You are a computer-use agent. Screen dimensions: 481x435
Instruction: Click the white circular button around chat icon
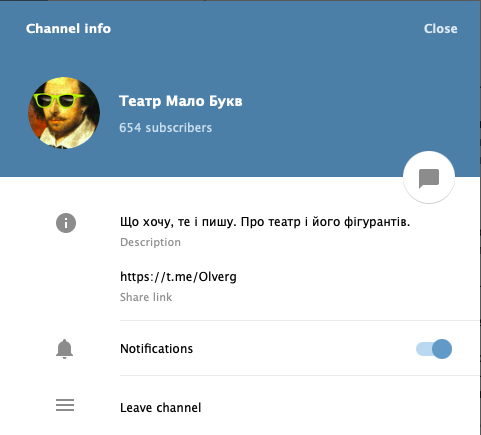coord(429,177)
